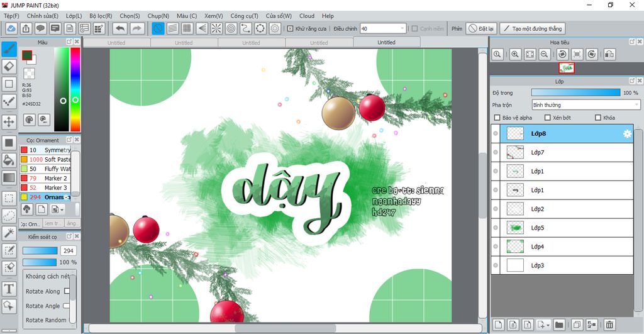Check the Rotate Angle option
The image size is (644, 334).
point(66,306)
